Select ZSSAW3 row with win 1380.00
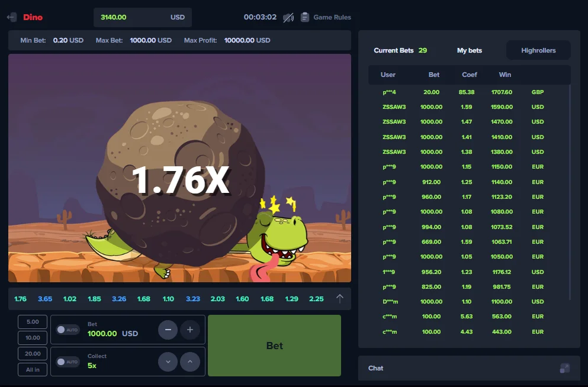This screenshot has width=588, height=387. (x=468, y=152)
